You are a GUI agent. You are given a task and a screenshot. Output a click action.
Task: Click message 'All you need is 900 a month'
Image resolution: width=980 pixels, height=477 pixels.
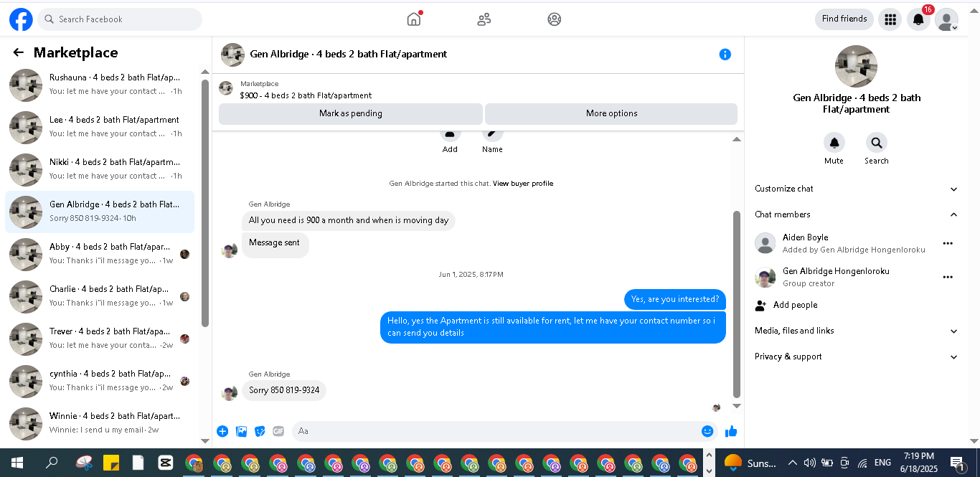click(349, 220)
